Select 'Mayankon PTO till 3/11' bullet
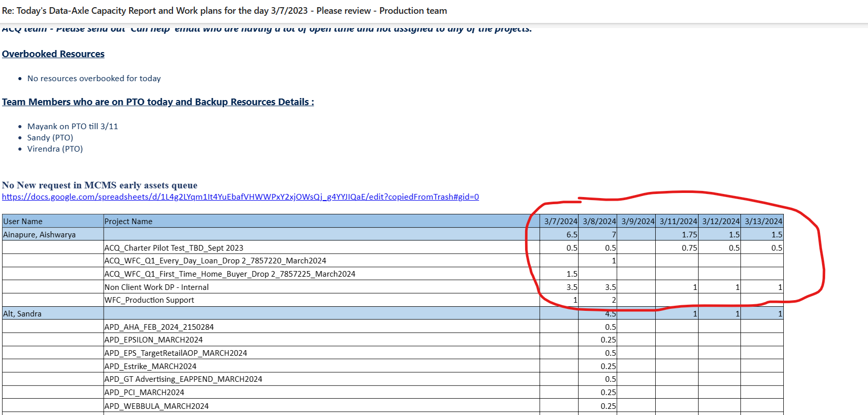 click(72, 127)
